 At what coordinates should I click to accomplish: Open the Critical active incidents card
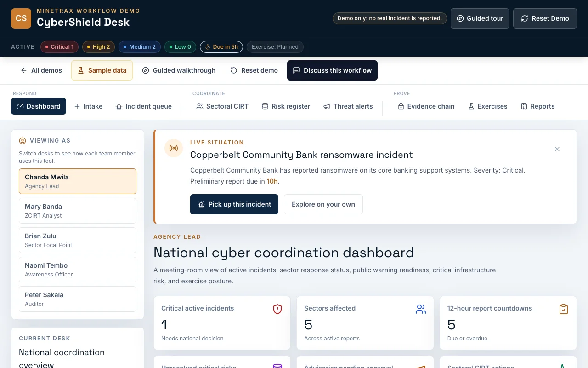pos(222,323)
